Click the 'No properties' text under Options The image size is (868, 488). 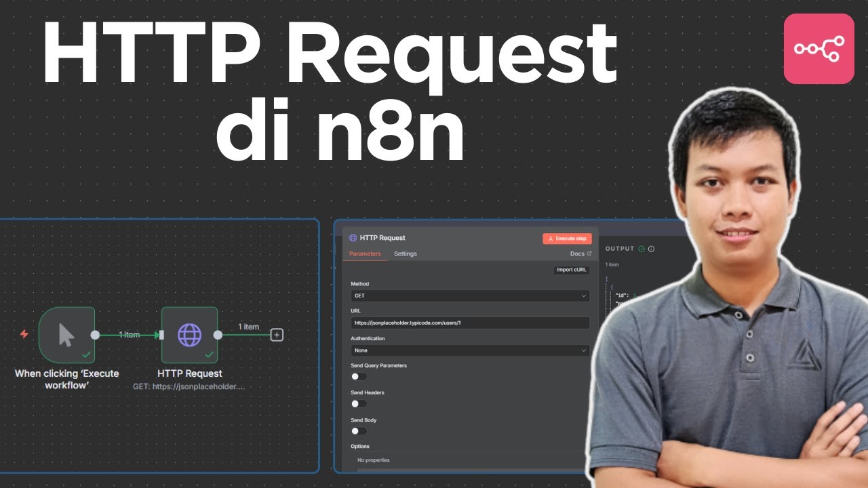pyautogui.click(x=374, y=460)
